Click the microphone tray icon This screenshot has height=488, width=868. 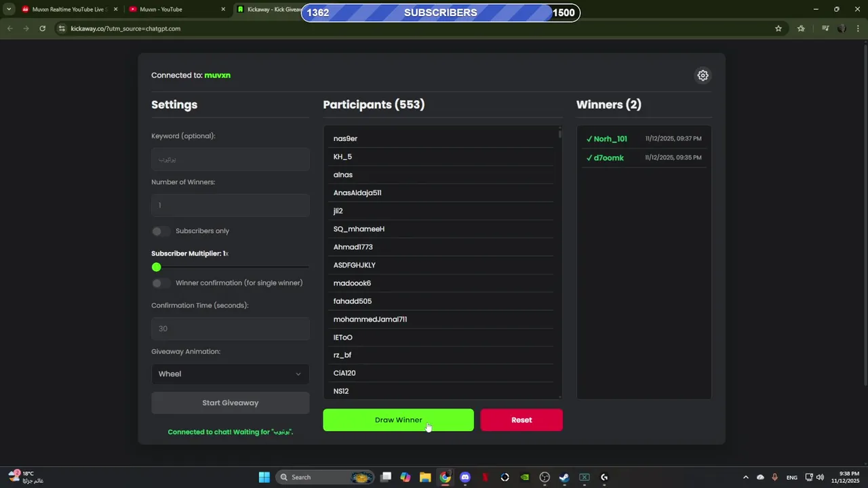[x=774, y=477]
